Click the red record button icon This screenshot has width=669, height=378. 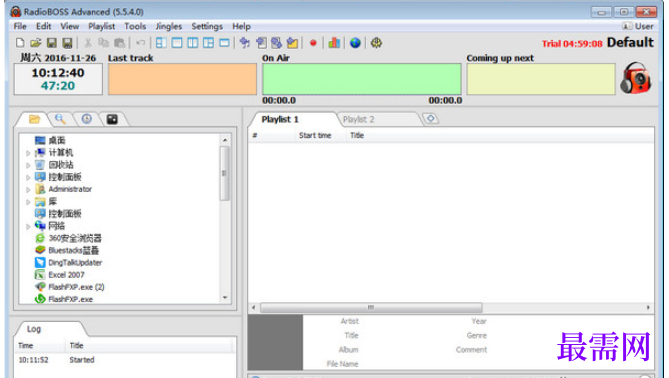tap(313, 43)
